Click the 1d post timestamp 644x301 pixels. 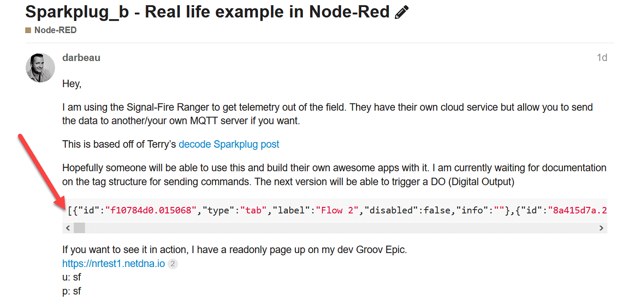click(x=602, y=57)
